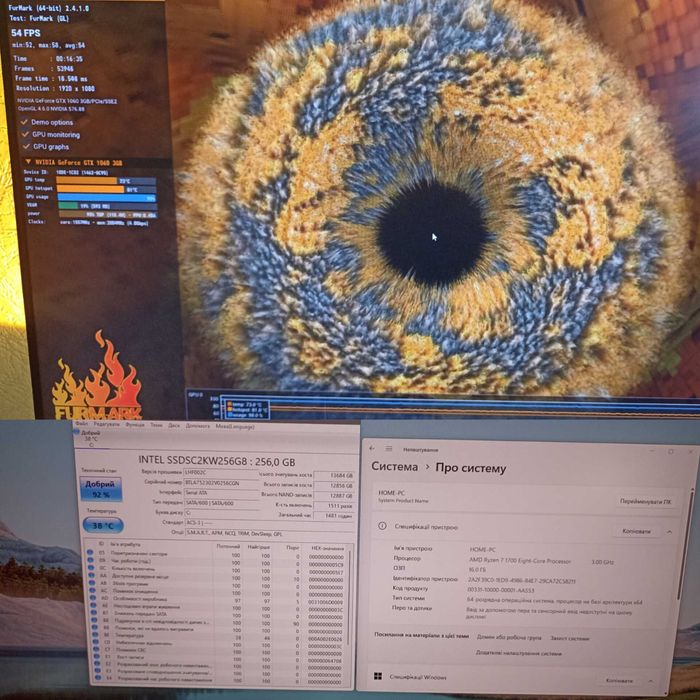Click the FurMark flame logo

point(97,376)
